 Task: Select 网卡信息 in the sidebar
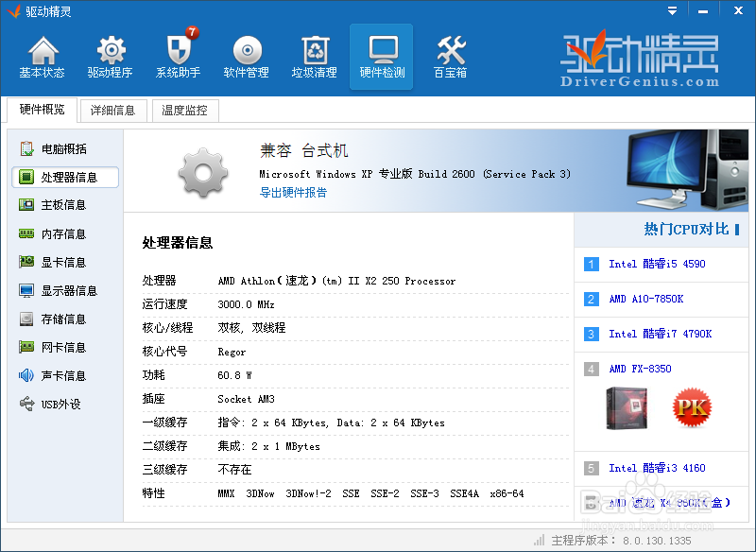coord(64,347)
